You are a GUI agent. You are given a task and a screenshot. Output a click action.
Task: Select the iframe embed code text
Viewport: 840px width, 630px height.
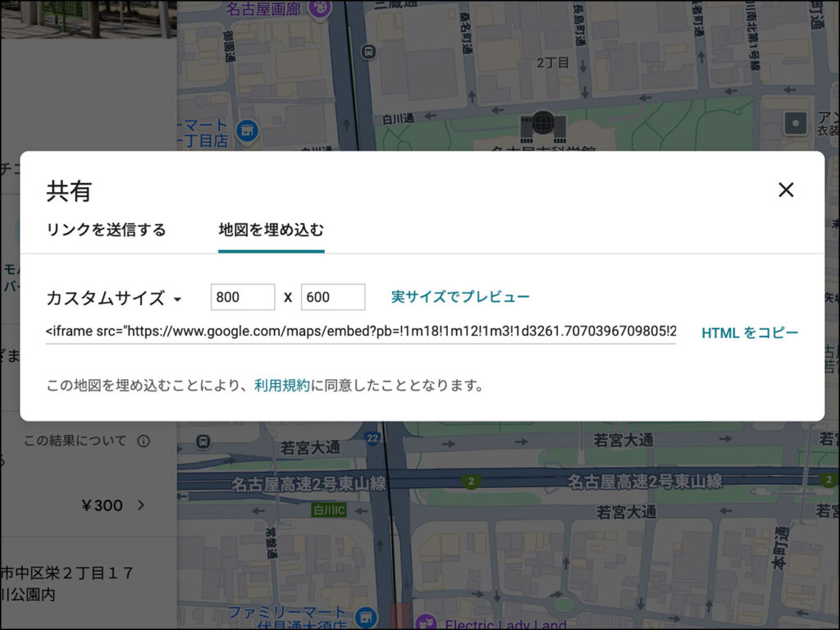(361, 331)
